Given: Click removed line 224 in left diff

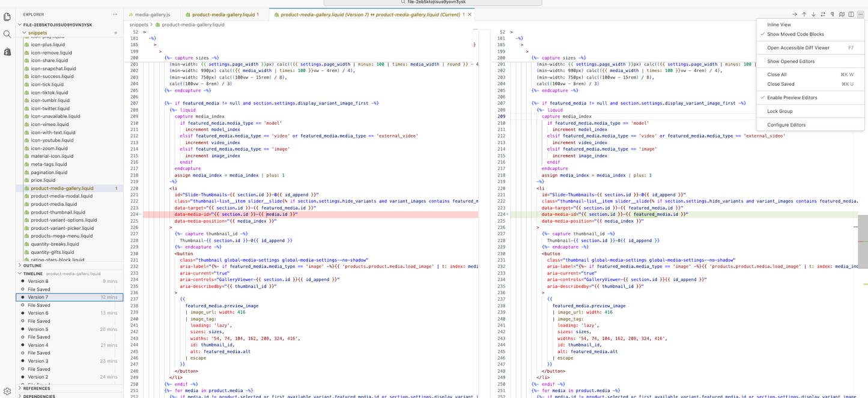Looking at the screenshot, I should click(x=311, y=214).
